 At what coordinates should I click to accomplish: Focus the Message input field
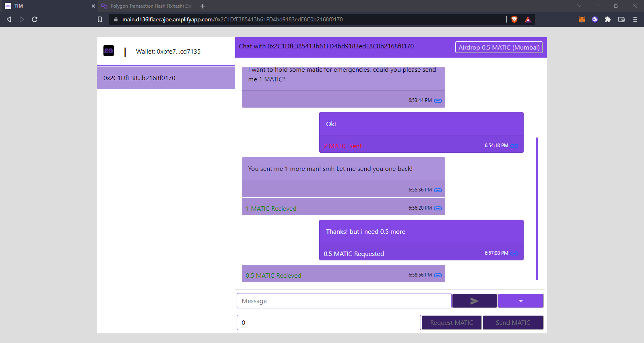click(x=344, y=301)
